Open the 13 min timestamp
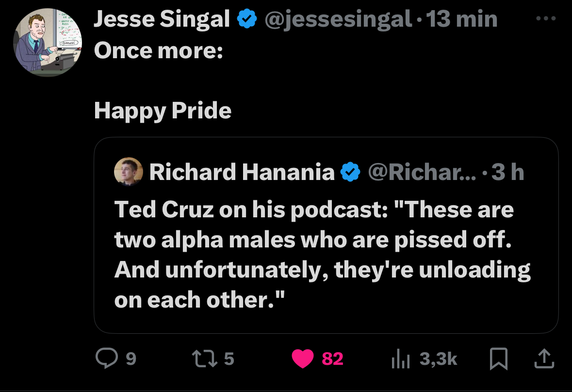 (x=462, y=19)
